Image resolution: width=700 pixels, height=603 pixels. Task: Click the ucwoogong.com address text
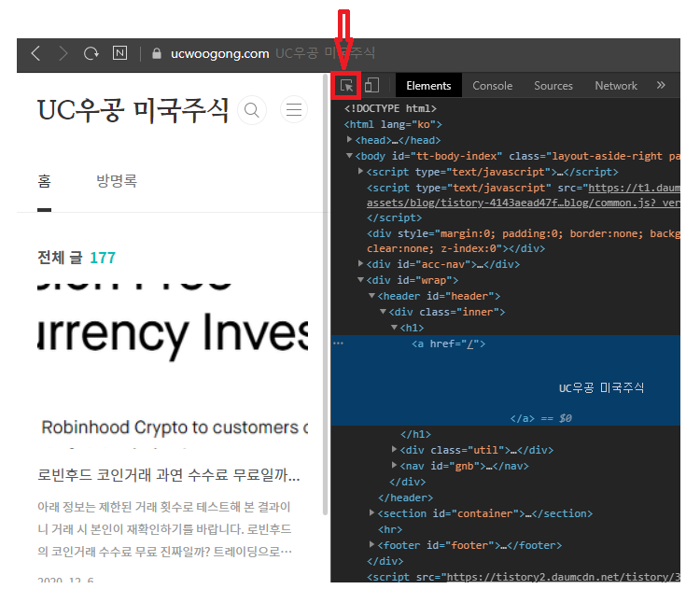click(x=219, y=53)
